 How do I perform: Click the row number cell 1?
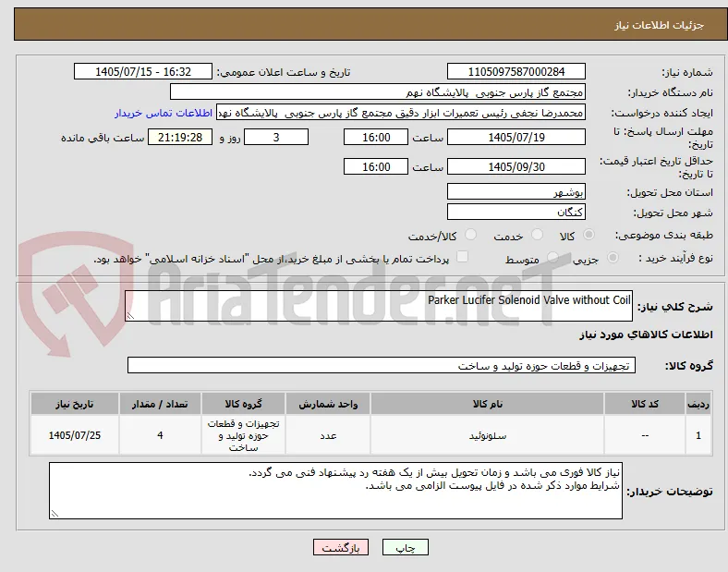click(x=698, y=435)
